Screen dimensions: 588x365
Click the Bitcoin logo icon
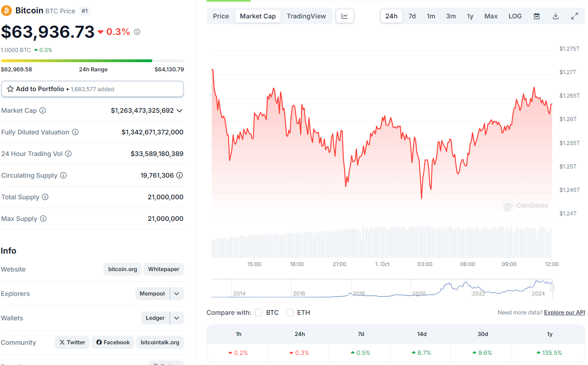point(6,10)
